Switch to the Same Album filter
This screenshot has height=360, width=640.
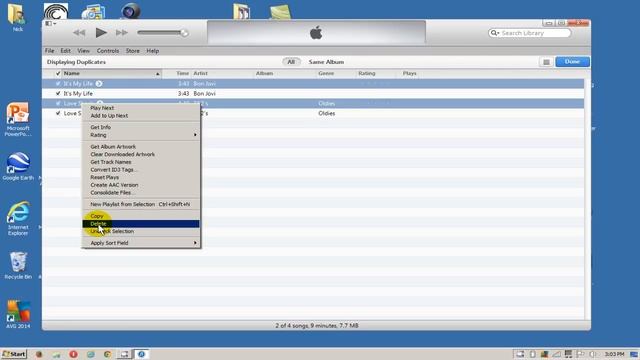326,62
